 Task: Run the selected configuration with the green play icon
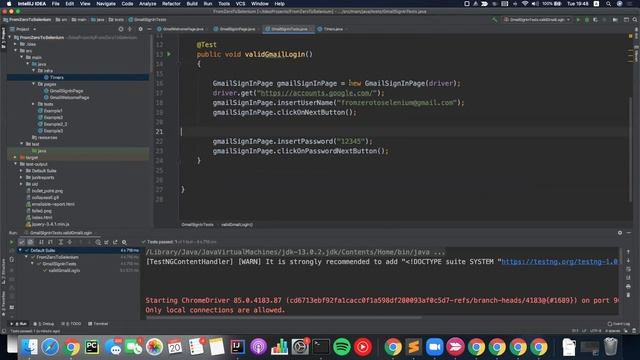(578, 20)
